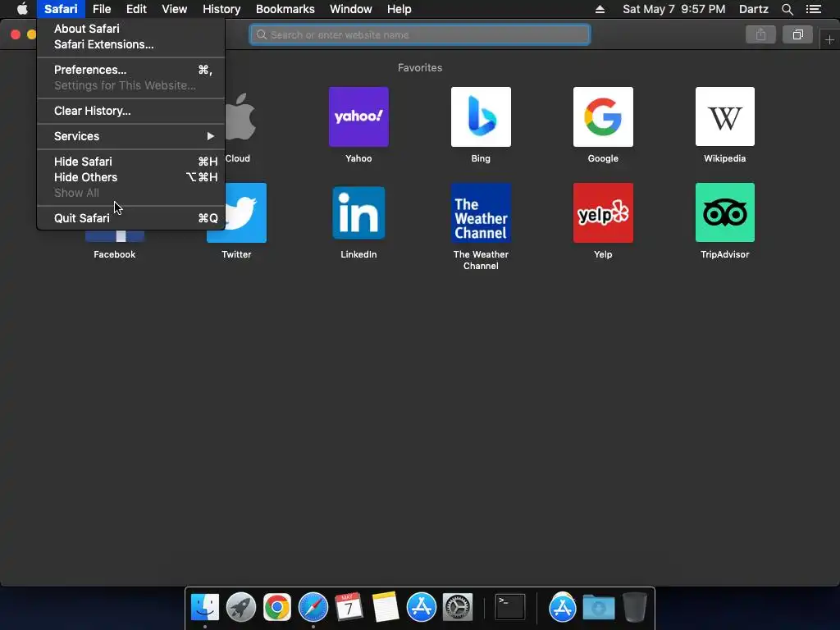Open The Weather Channel favorite tile
The image size is (840, 630).
click(x=481, y=212)
